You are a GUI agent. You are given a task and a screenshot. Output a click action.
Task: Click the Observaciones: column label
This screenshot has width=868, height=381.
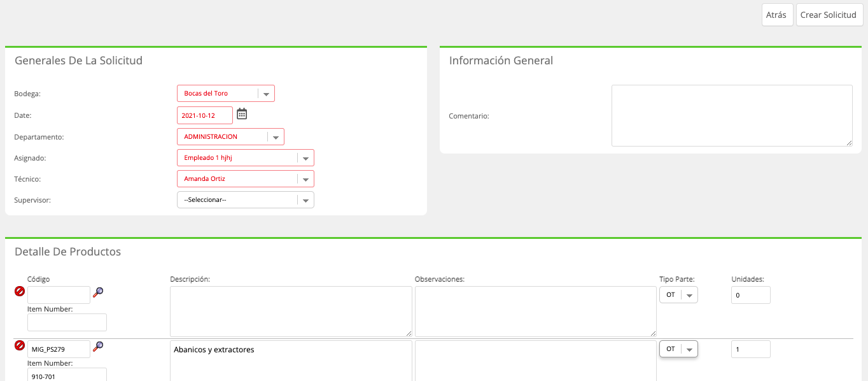pos(440,279)
